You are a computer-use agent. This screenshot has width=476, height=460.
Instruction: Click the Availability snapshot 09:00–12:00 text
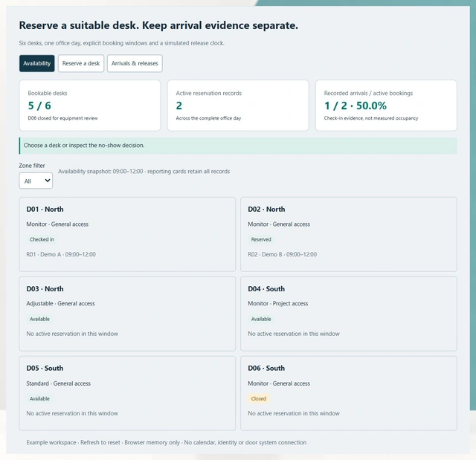click(x=144, y=172)
